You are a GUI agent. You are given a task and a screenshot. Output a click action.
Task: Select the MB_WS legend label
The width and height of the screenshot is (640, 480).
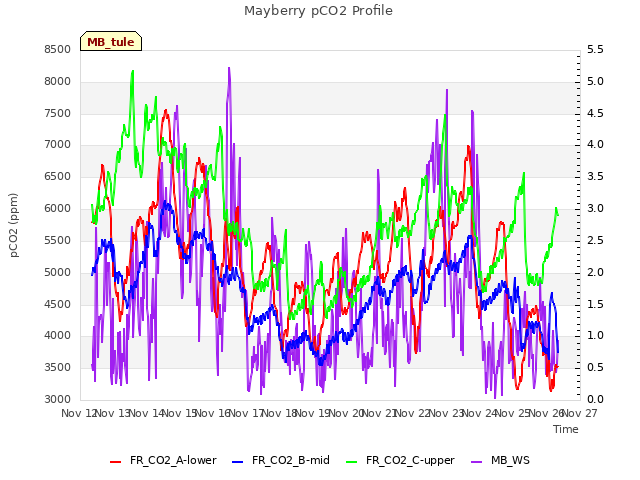(x=510, y=460)
